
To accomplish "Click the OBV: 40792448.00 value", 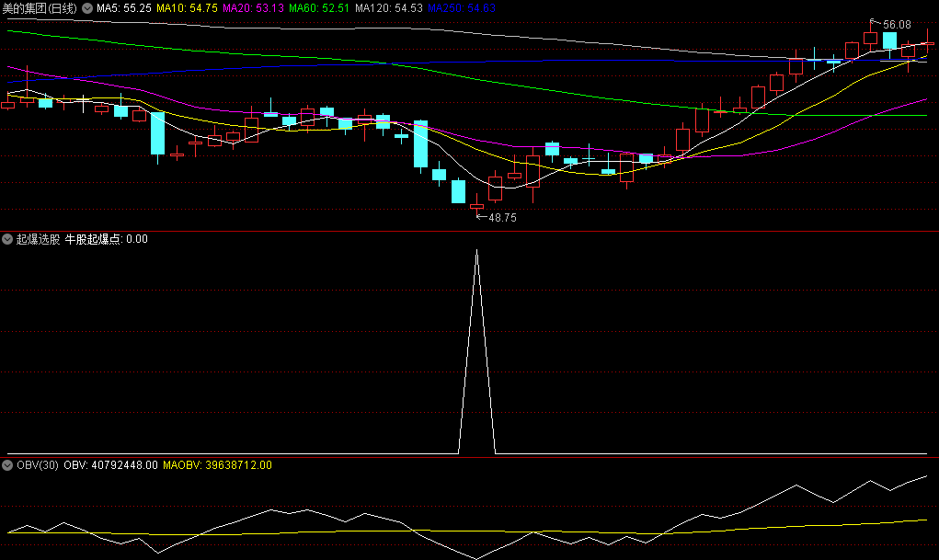I will [110, 465].
